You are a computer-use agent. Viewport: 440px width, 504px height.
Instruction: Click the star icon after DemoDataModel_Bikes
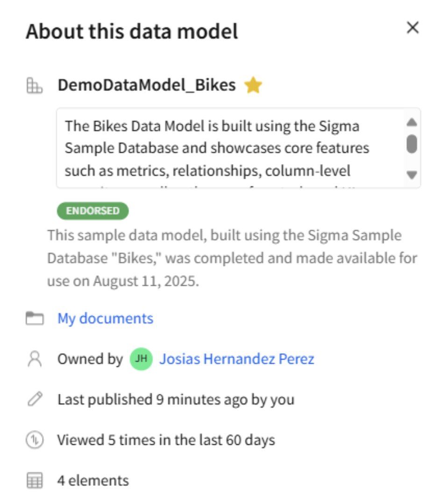pos(253,85)
